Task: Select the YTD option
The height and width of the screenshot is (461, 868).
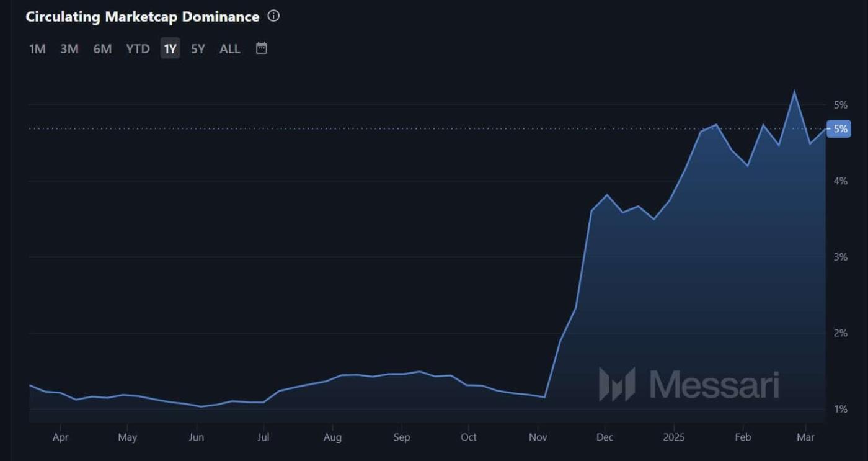Action: pyautogui.click(x=137, y=48)
